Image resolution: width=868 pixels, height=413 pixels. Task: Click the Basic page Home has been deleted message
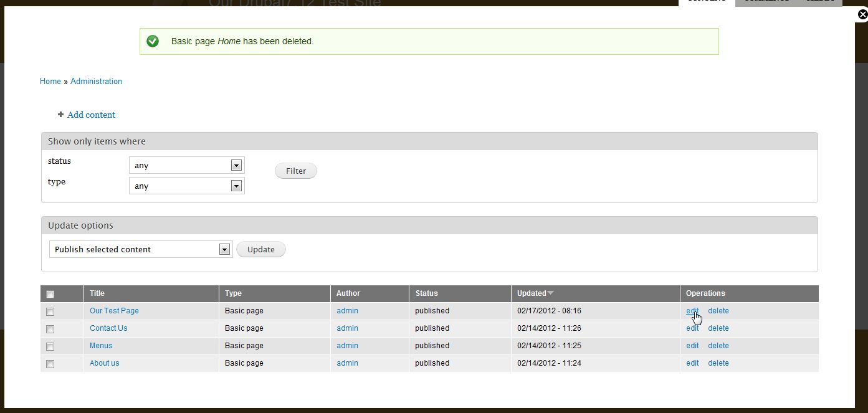pyautogui.click(x=242, y=41)
